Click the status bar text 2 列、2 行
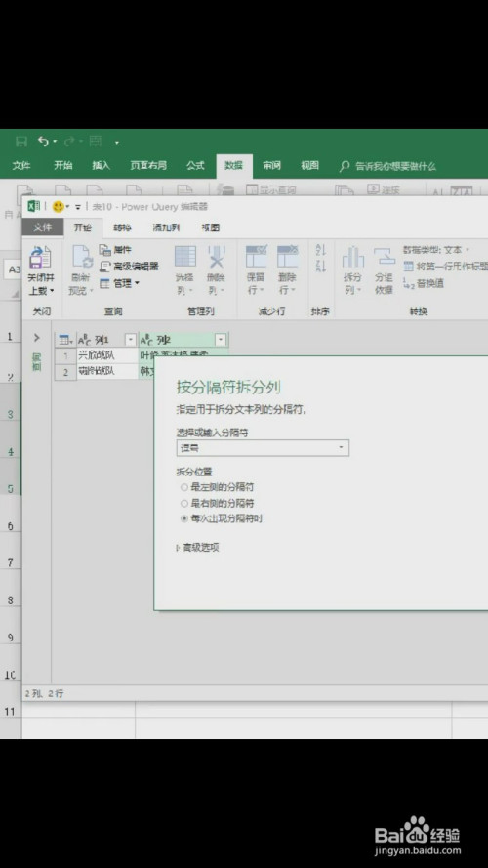Viewport: 488px width, 868px height. pyautogui.click(x=44, y=693)
